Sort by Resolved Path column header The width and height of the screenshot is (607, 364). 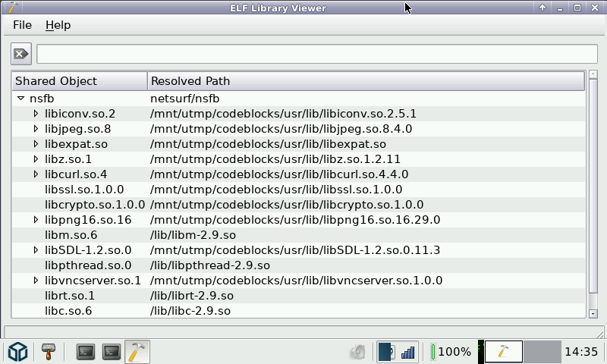coord(366,81)
